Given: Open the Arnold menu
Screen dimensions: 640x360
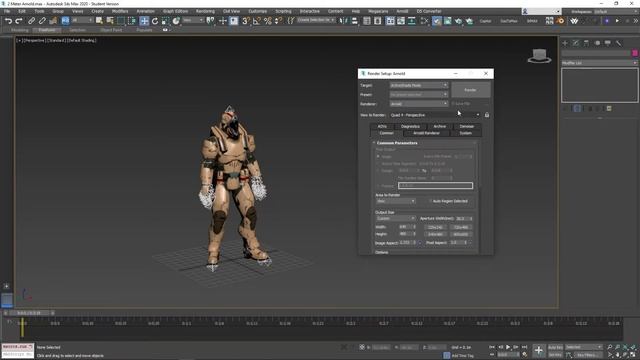Looking at the screenshot, I should point(402,11).
